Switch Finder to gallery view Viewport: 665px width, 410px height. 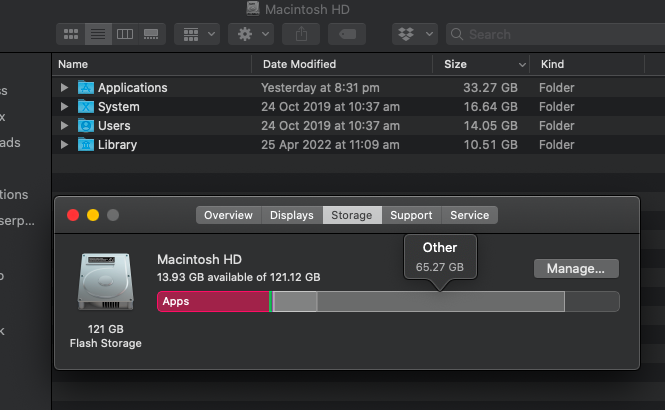[151, 34]
